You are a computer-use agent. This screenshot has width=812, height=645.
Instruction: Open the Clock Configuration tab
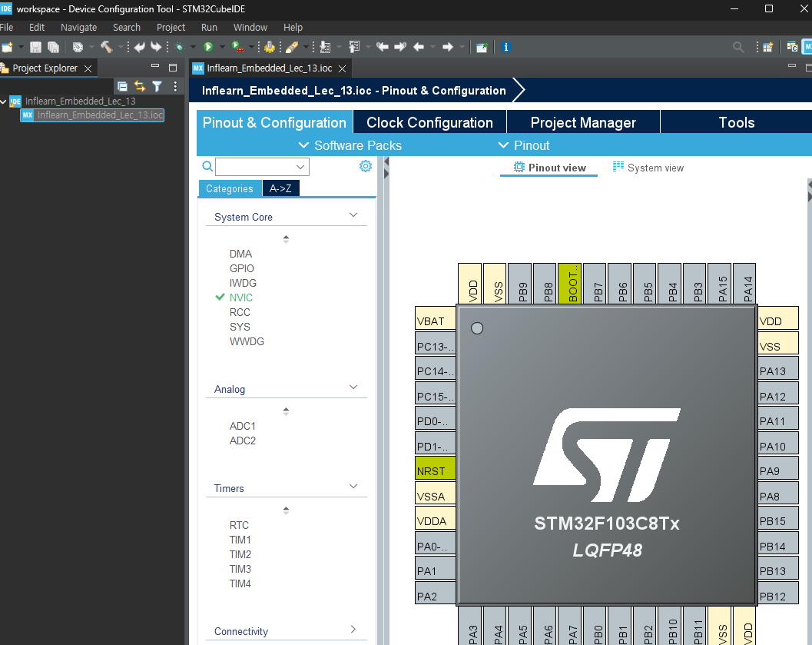429,122
